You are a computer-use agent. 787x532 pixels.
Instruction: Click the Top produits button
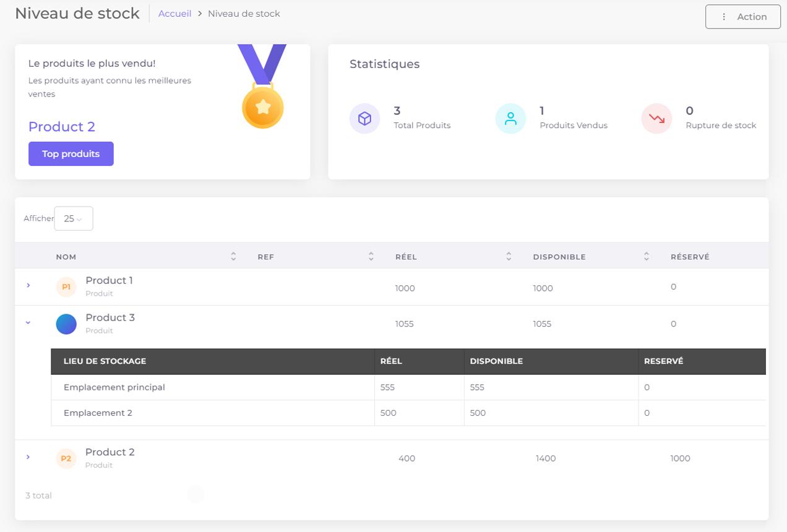tap(71, 153)
